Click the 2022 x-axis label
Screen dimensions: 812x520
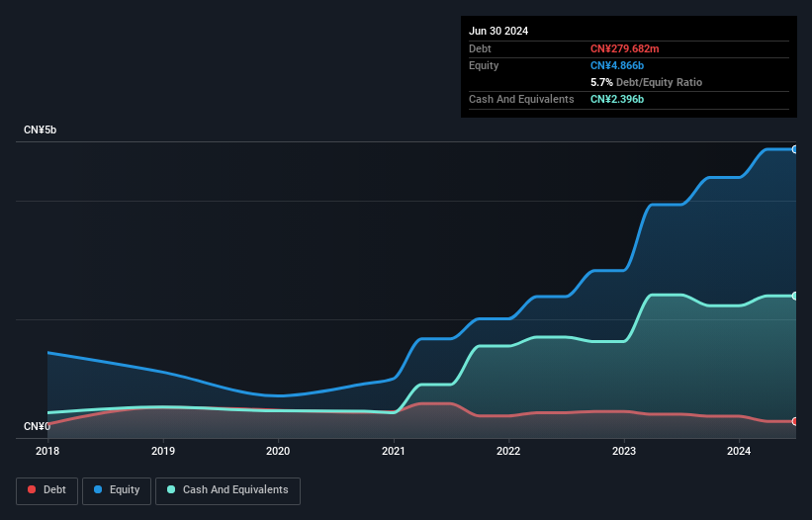click(508, 451)
